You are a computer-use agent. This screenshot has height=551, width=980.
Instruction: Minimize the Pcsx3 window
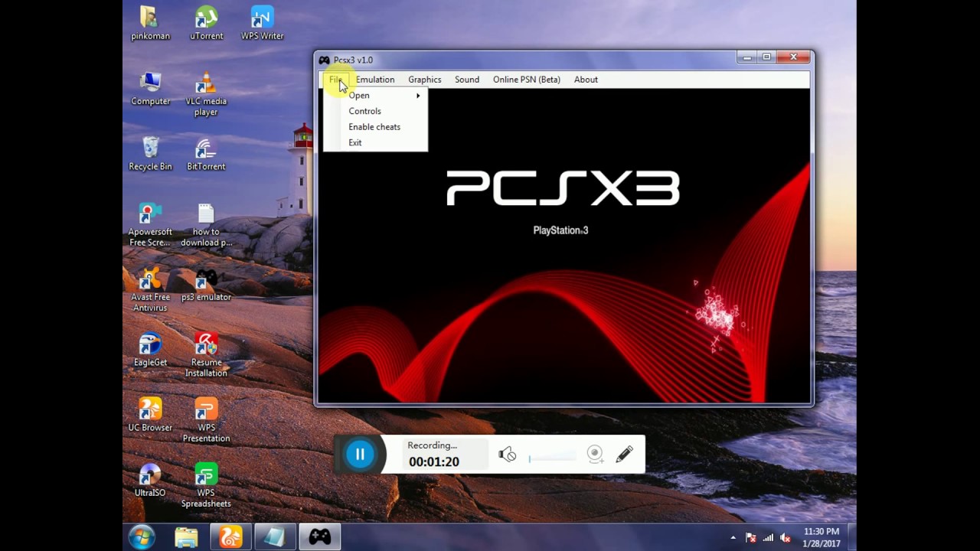click(747, 57)
